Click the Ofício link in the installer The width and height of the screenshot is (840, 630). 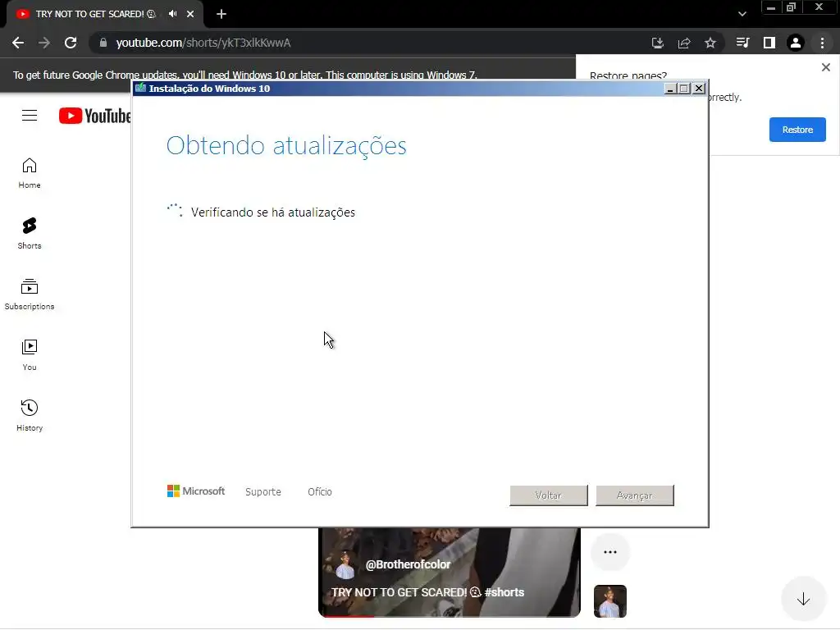[320, 492]
